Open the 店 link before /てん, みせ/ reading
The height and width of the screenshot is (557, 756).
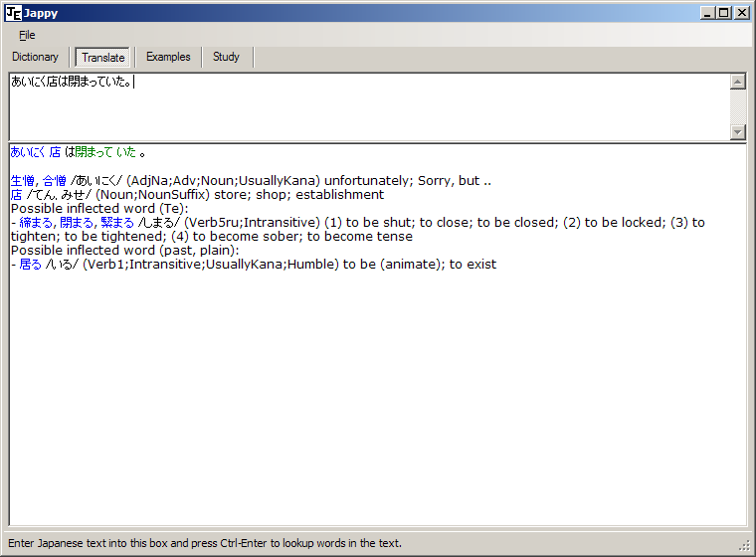coord(16,195)
